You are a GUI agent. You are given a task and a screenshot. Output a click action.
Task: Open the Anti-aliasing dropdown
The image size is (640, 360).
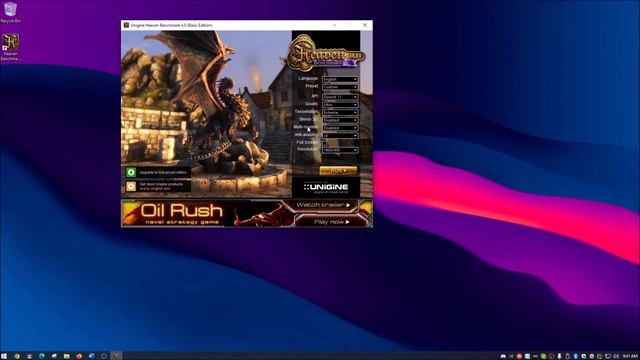(x=340, y=136)
